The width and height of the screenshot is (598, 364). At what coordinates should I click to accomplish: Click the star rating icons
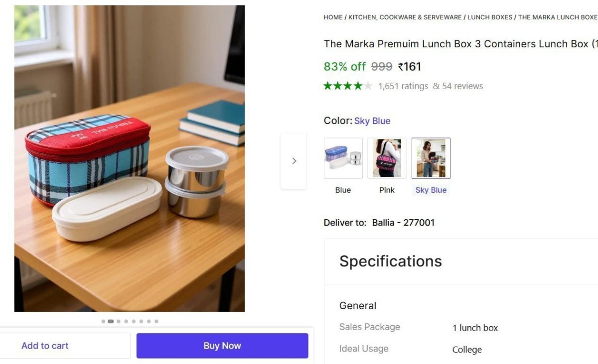click(x=347, y=85)
